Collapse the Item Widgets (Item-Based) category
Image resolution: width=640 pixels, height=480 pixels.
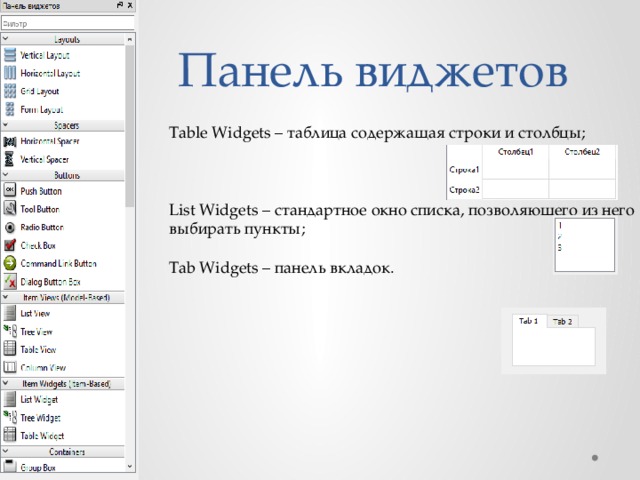pos(6,383)
